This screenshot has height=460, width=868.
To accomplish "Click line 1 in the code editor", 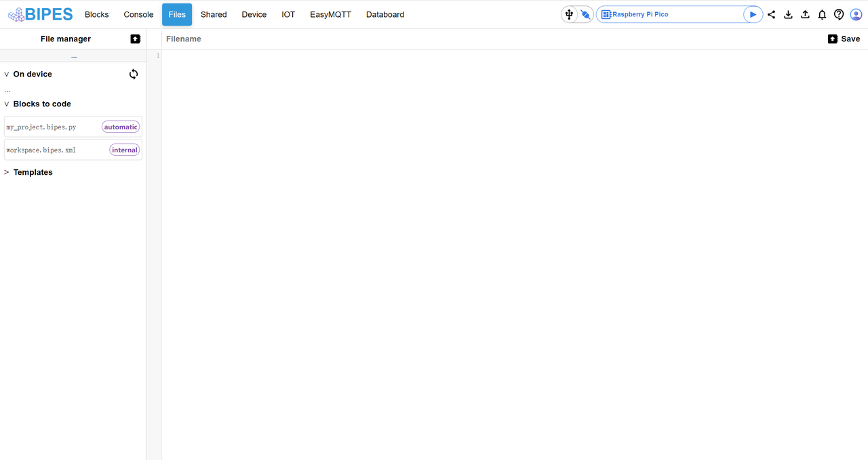I will (x=514, y=56).
